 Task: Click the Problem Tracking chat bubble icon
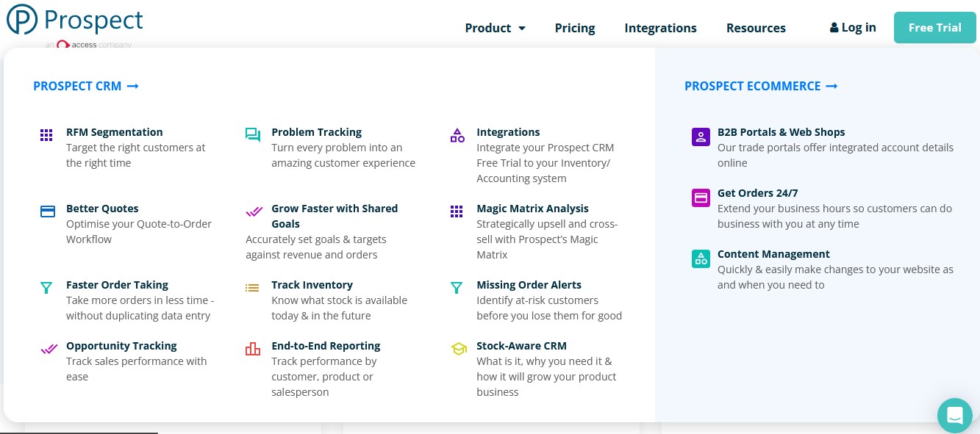(x=253, y=135)
